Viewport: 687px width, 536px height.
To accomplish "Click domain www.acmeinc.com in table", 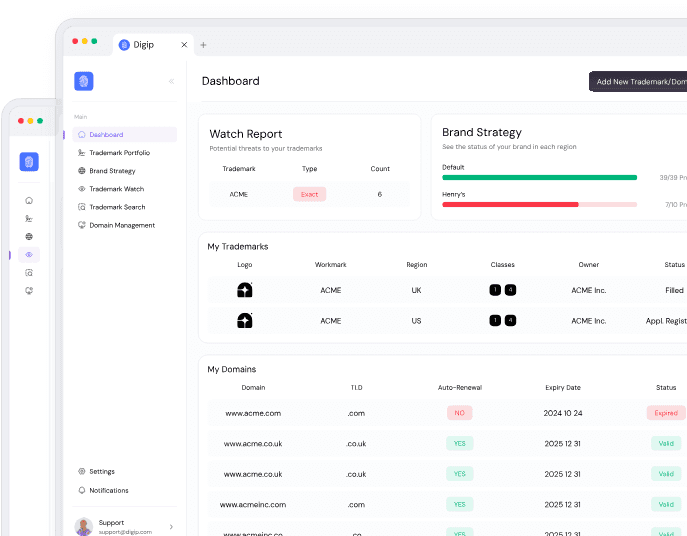I will click(253, 505).
